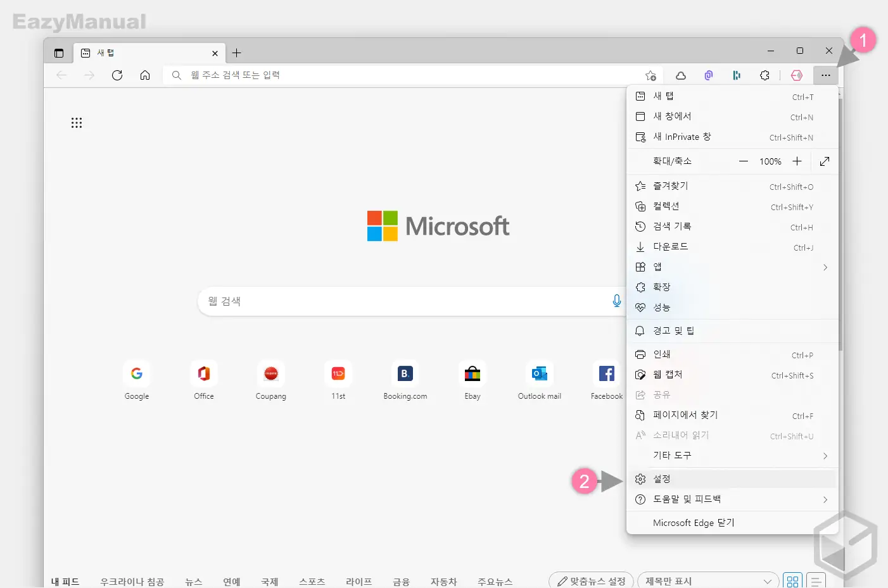Viewport: 888px width, 588px height.
Task: Open the Facebook quick link
Action: pyautogui.click(x=607, y=380)
